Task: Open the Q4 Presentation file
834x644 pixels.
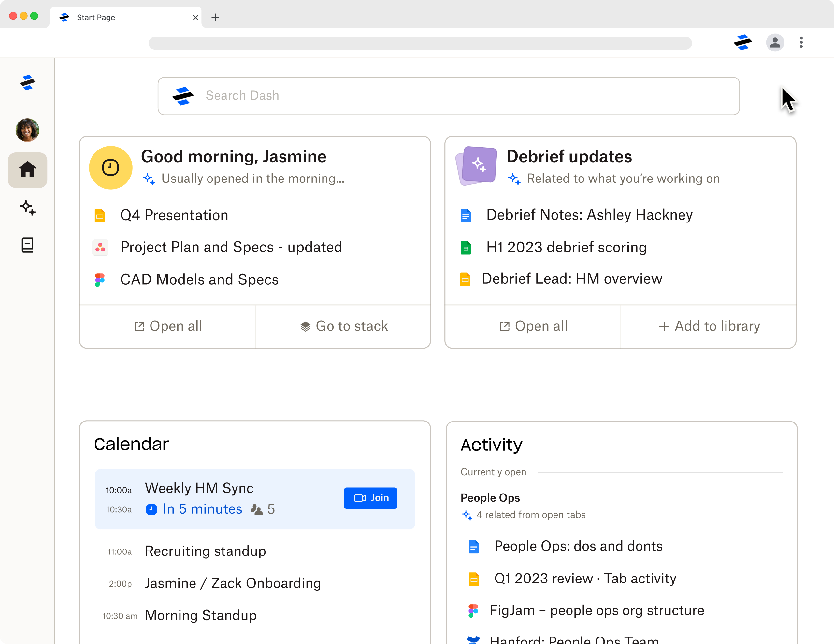Action: [174, 215]
